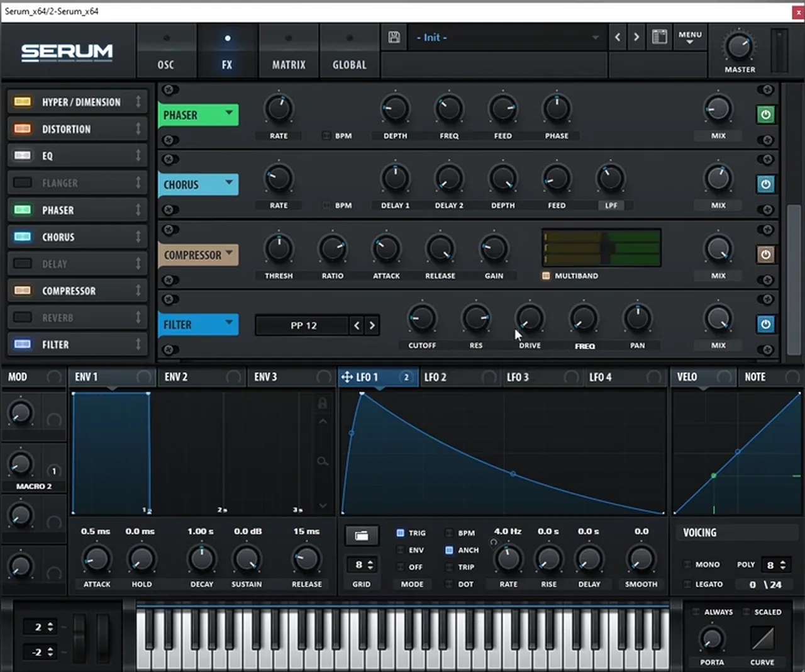Toggle the LFO Anch checkbox

coord(449,550)
